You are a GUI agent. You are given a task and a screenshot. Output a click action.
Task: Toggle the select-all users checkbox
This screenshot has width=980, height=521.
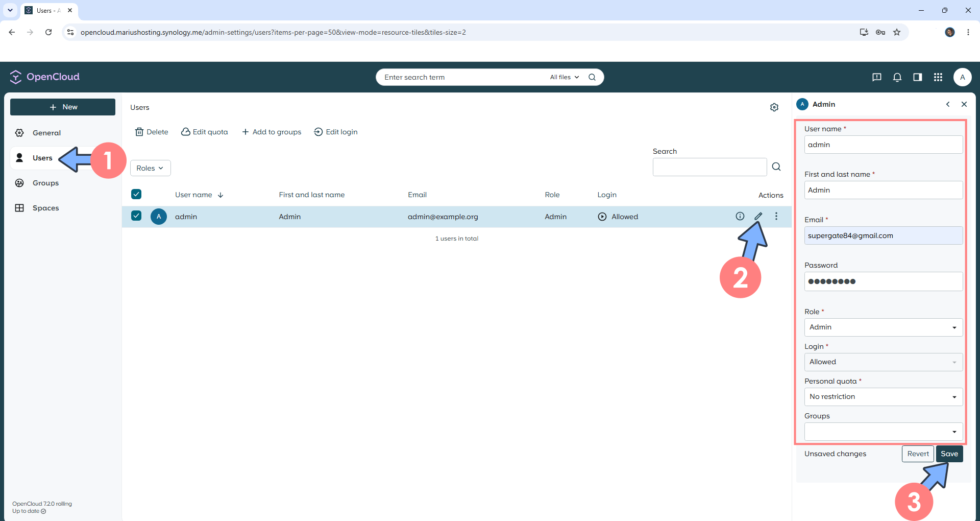click(x=136, y=194)
